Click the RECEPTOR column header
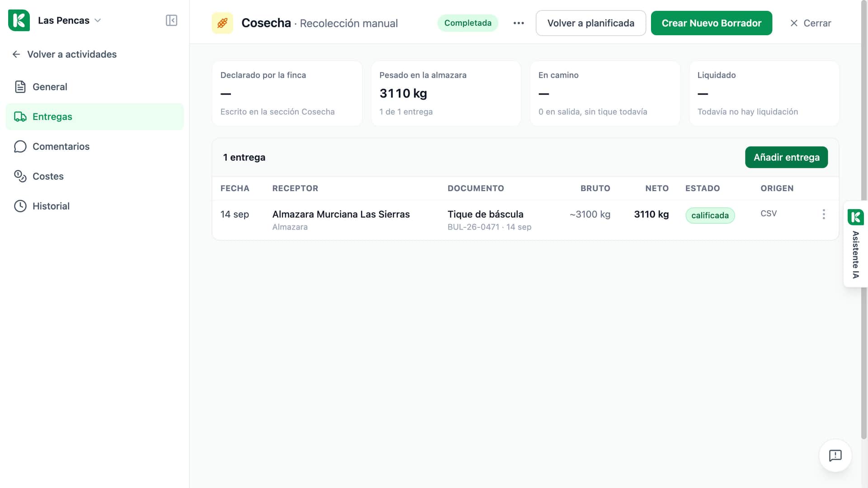Viewport: 868px width, 488px height. pos(295,188)
